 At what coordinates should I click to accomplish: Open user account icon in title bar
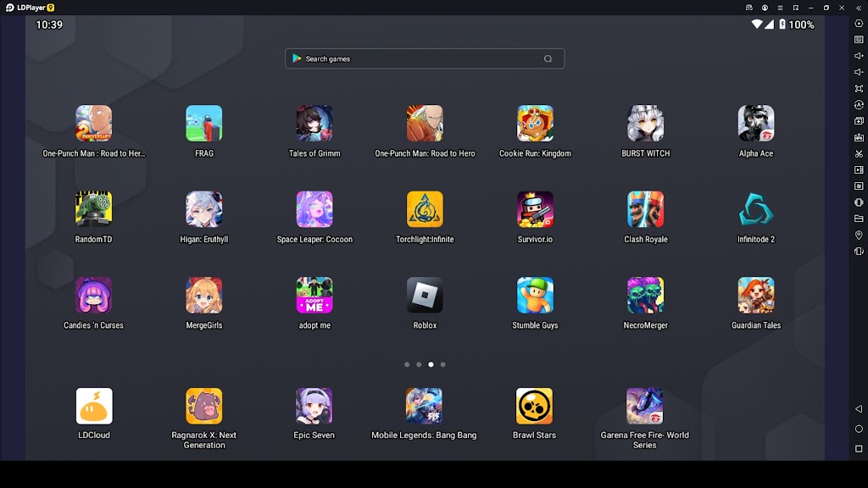tap(765, 8)
